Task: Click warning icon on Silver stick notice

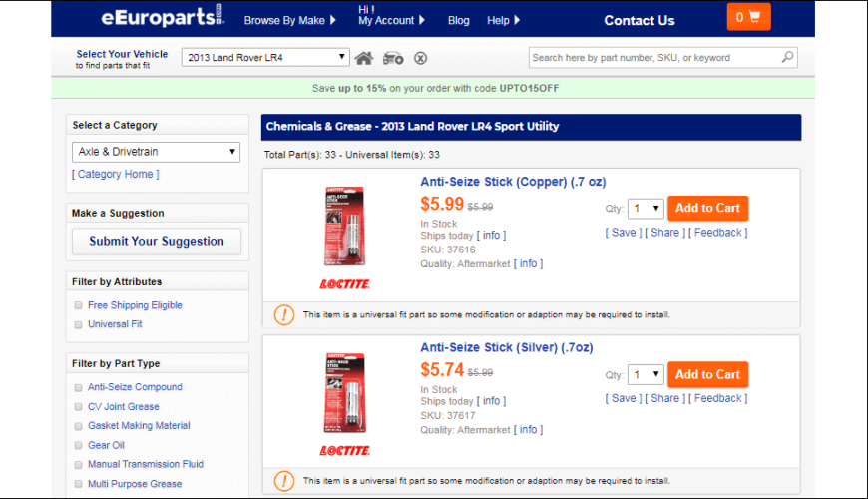Action: 284,481
